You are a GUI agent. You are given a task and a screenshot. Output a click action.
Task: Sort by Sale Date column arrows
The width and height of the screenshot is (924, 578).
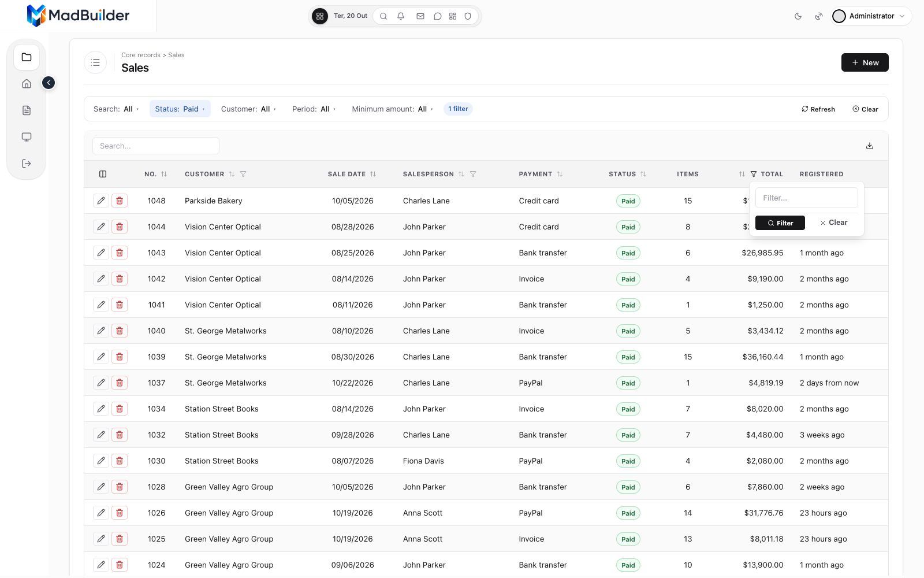[x=373, y=174]
